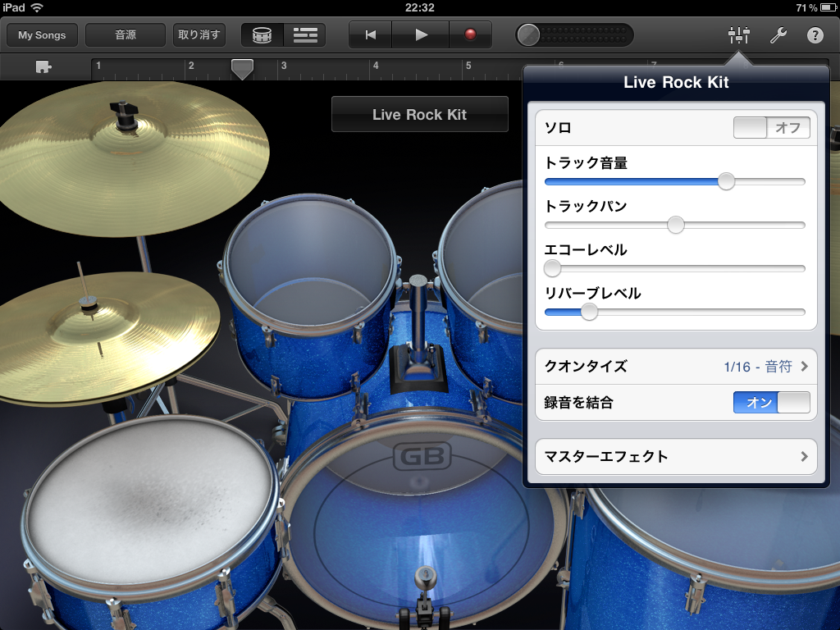Image resolution: width=840 pixels, height=630 pixels.
Task: Hit the kick bass drum head
Action: [423, 519]
